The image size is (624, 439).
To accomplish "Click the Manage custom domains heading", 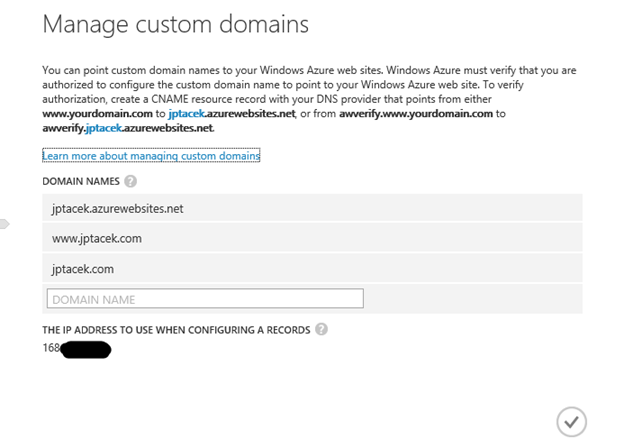I will 176,24.
